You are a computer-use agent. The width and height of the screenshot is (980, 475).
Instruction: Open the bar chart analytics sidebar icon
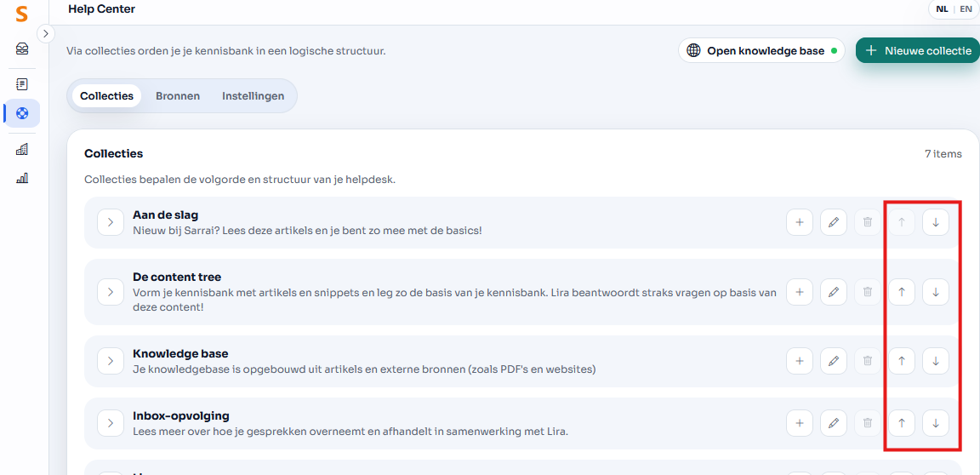click(x=22, y=178)
